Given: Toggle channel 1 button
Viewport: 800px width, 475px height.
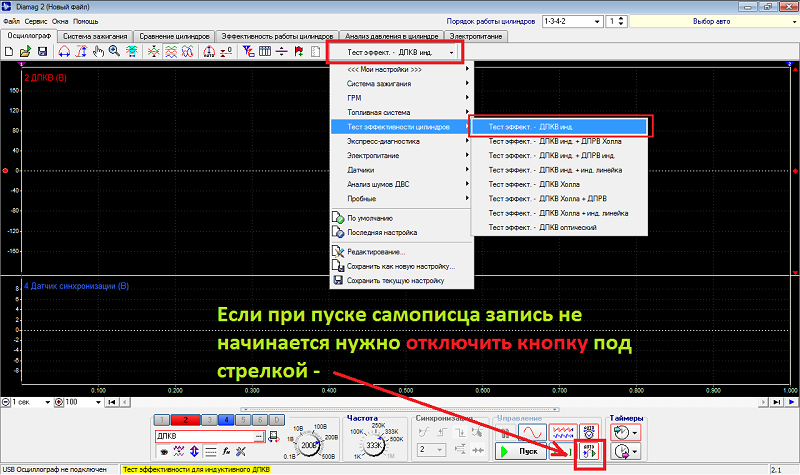Looking at the screenshot, I should pyautogui.click(x=162, y=420).
